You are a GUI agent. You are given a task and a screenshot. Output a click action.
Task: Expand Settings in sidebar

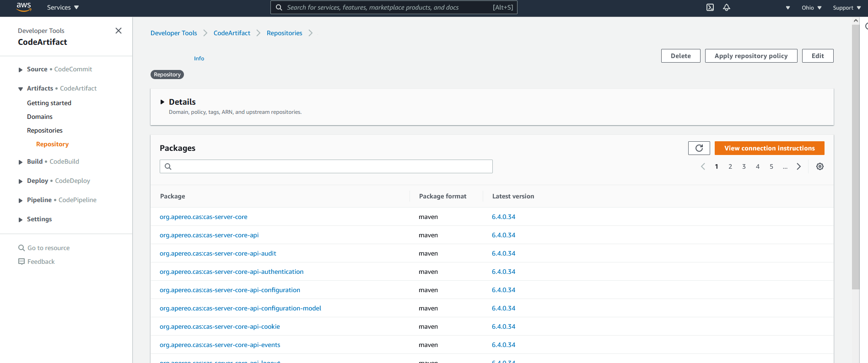point(21,219)
